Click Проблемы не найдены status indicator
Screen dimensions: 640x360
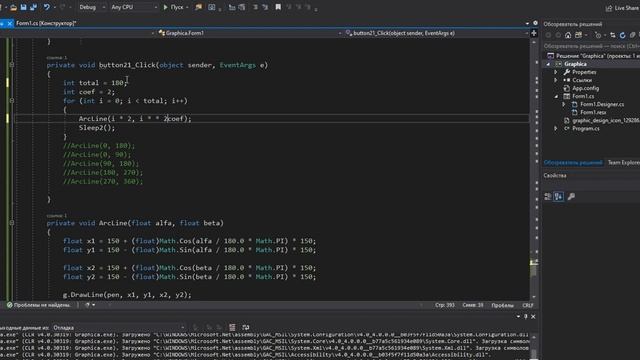pos(38,305)
